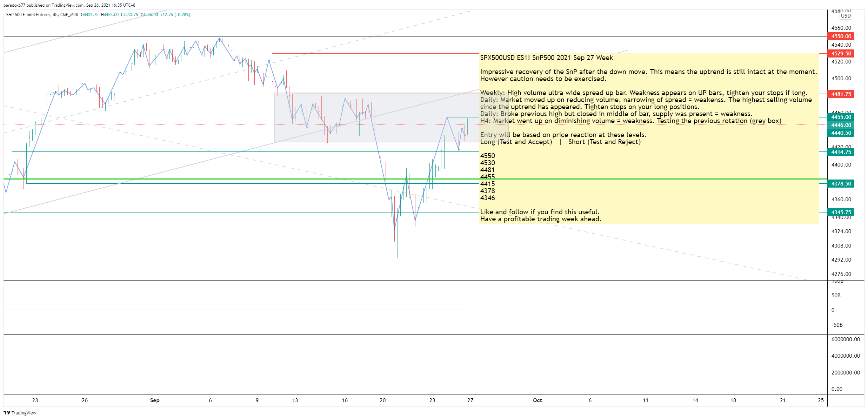
Task: Click the 4000000.00 tick on the volume scale
Action: (x=846, y=356)
